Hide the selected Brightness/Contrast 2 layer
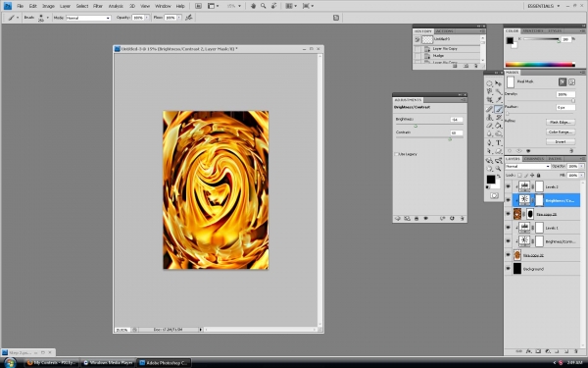Screen dimensions: 588x368 coord(508,200)
